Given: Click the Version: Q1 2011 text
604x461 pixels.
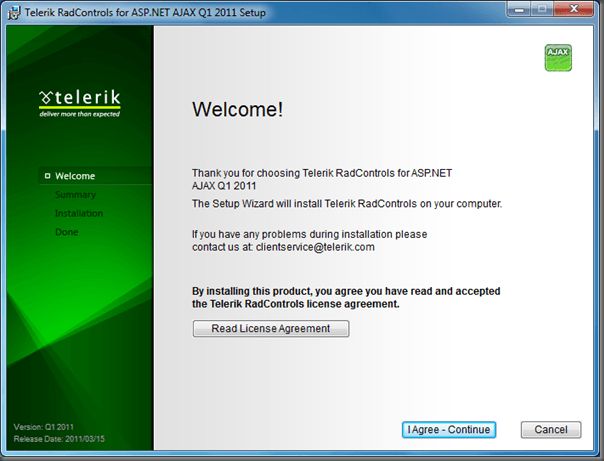Looking at the screenshot, I should [44, 427].
